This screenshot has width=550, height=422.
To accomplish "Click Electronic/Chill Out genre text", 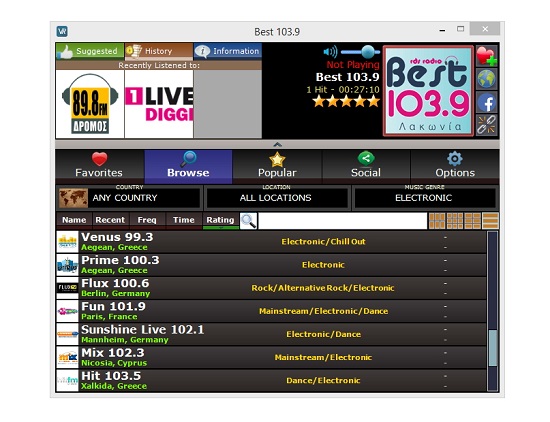I will (x=323, y=242).
